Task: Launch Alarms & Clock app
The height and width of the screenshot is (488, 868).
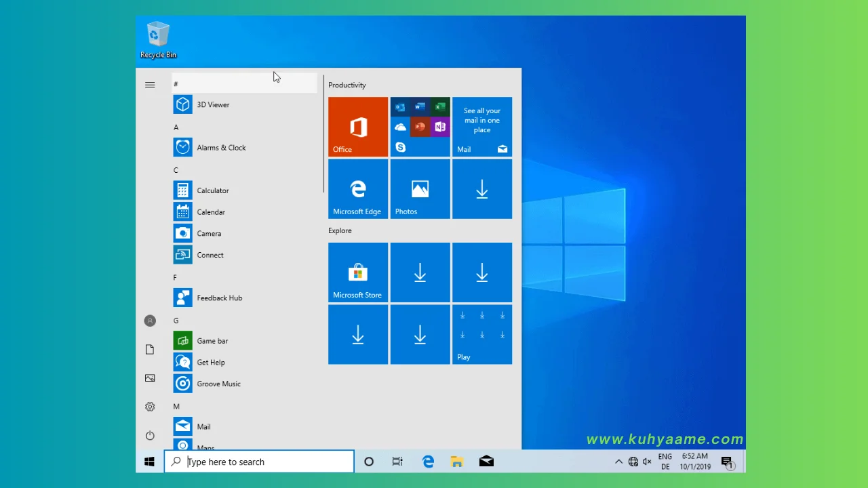Action: (x=244, y=148)
